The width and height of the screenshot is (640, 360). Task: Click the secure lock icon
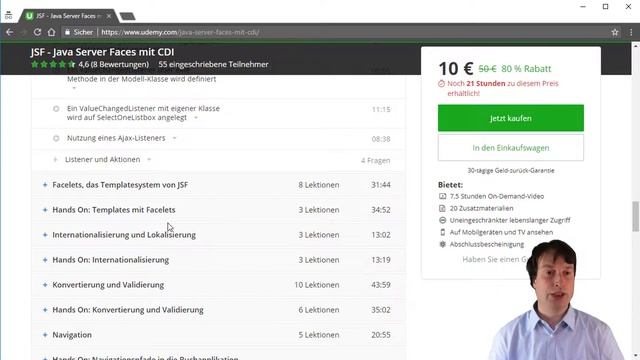click(x=67, y=32)
